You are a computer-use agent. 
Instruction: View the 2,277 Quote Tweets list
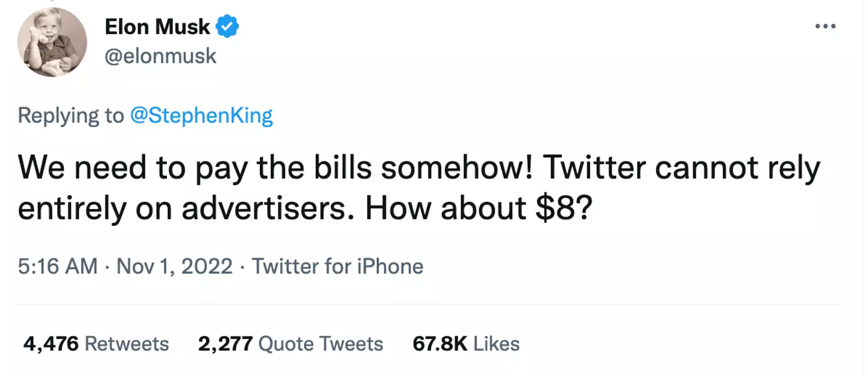[291, 344]
